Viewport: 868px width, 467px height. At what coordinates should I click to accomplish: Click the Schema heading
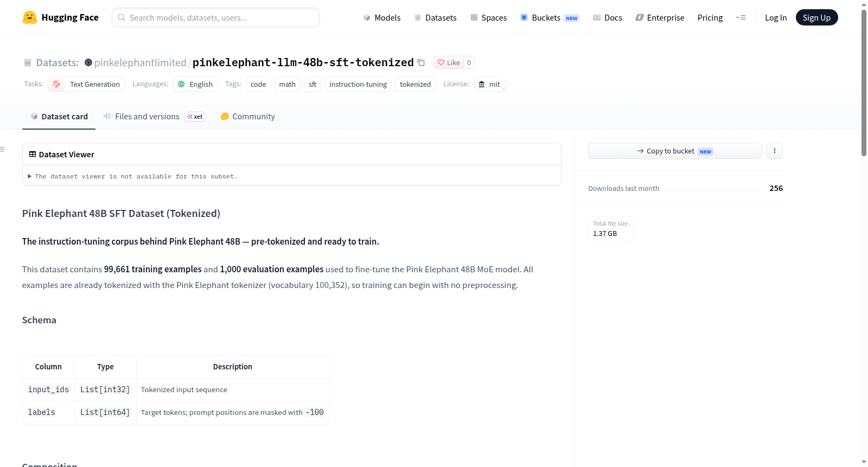click(x=39, y=320)
